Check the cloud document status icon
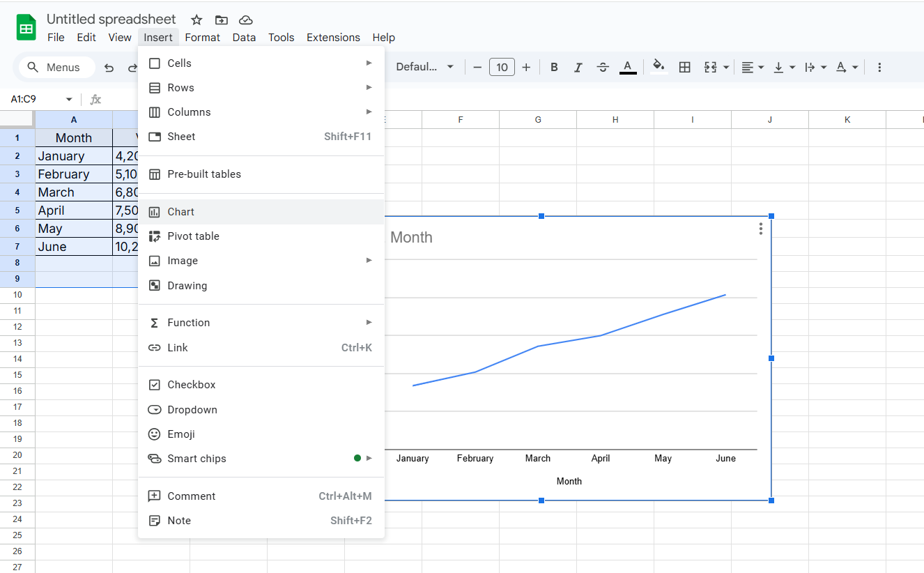924x573 pixels. (245, 20)
